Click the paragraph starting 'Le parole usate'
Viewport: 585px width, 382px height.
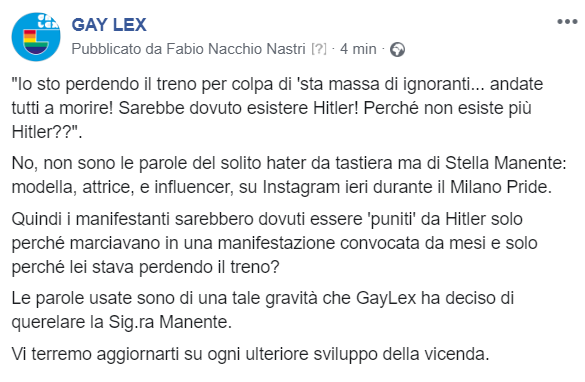263,310
